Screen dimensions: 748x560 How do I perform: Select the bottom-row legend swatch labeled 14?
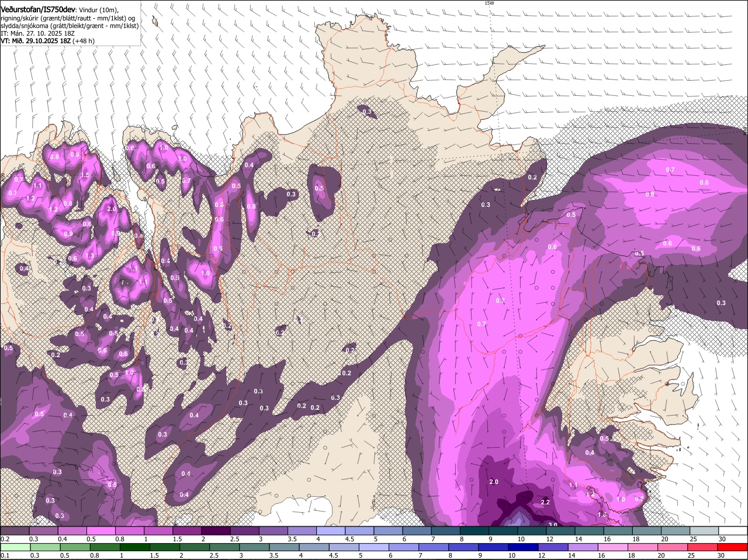click(x=583, y=547)
